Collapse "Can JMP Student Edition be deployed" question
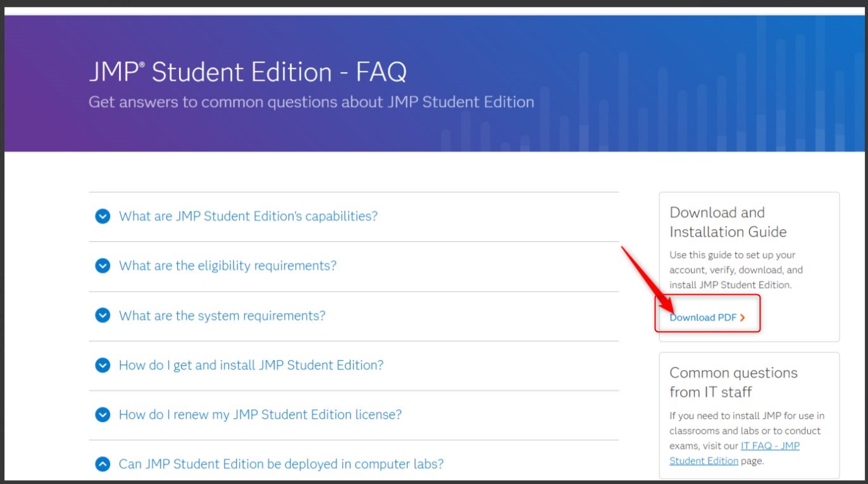Screen dimensions: 868x484 pos(281,464)
